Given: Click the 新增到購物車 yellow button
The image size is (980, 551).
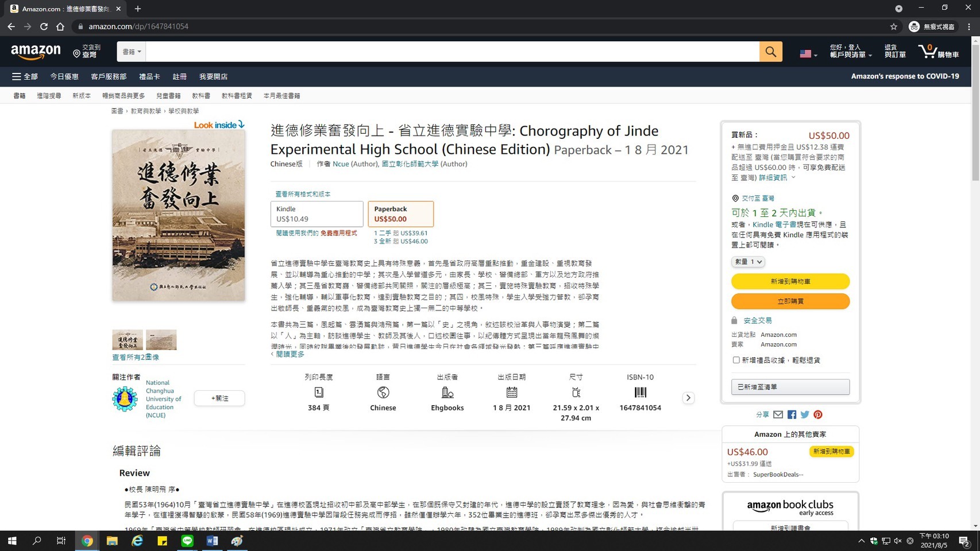Looking at the screenshot, I should pos(790,281).
